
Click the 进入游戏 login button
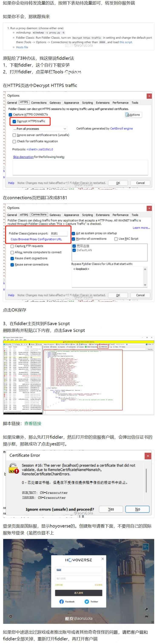point(78,593)
